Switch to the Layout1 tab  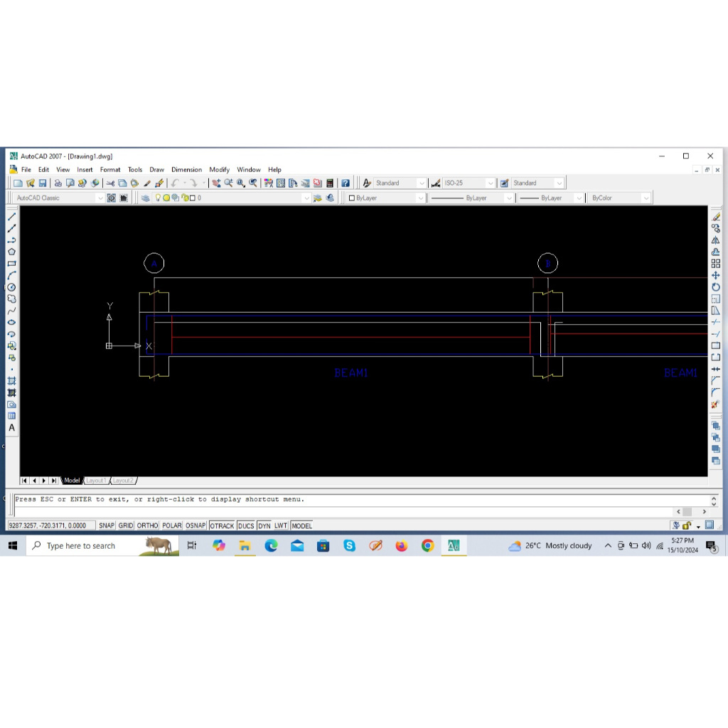point(95,480)
